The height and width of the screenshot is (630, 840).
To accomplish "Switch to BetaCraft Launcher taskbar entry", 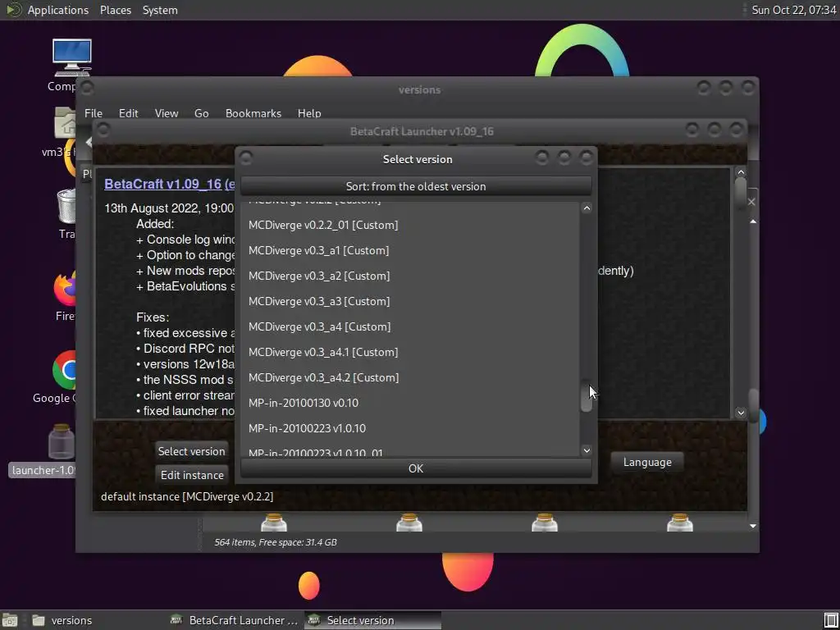I will pos(235,620).
